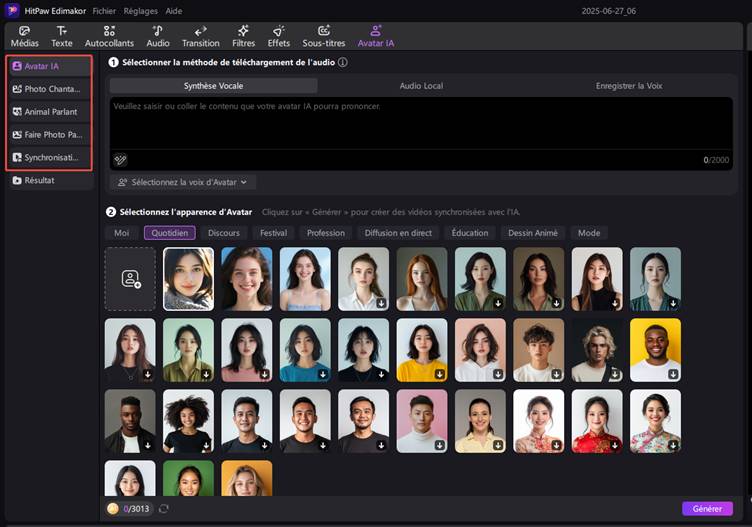Select Synchronisati... in the sidebar

[49, 157]
